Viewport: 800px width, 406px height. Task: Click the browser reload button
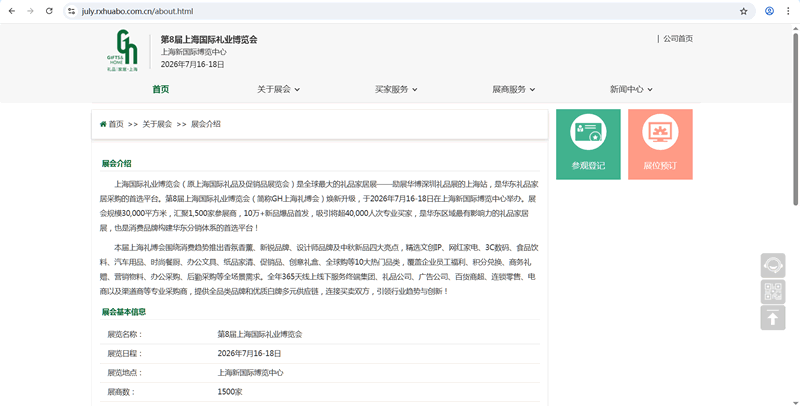[x=50, y=11]
